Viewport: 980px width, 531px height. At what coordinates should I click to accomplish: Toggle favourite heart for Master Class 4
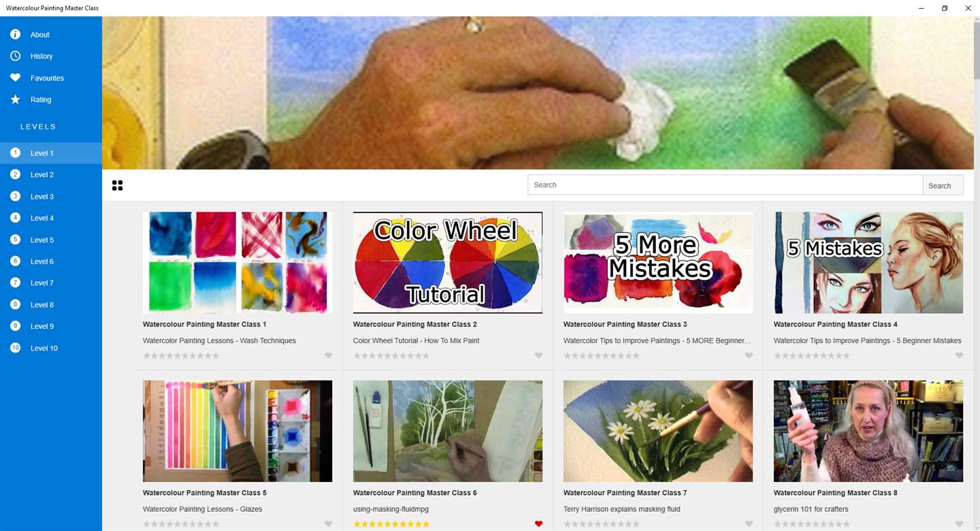959,355
